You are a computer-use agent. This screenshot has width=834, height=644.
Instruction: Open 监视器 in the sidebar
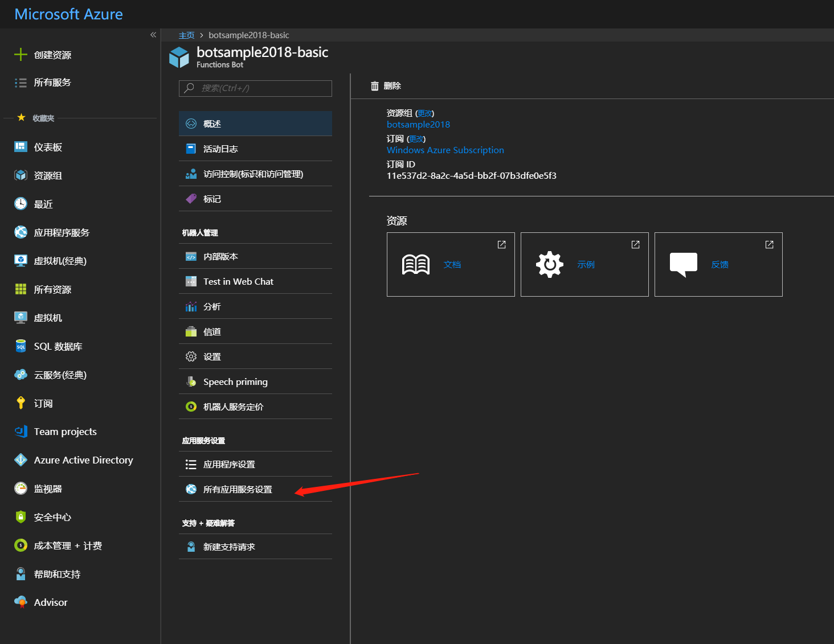tap(48, 489)
